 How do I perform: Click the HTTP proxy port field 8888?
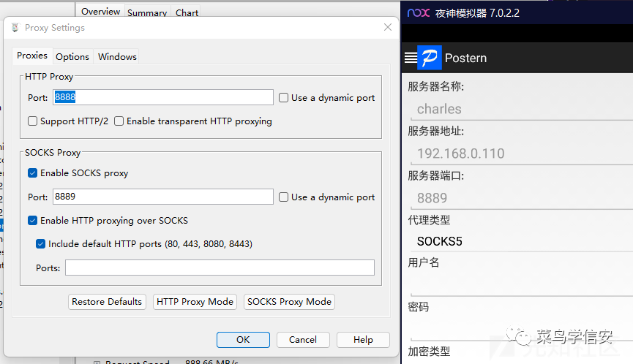click(163, 97)
